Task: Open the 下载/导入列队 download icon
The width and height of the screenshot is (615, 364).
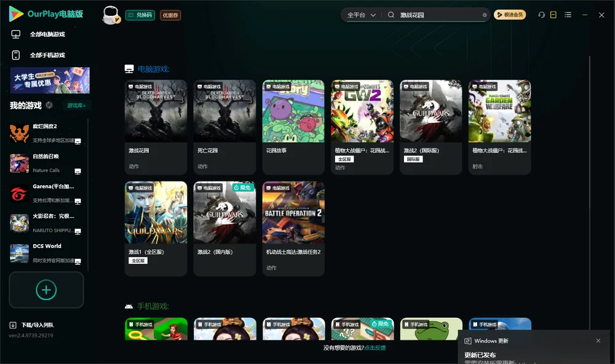Action: click(x=13, y=325)
